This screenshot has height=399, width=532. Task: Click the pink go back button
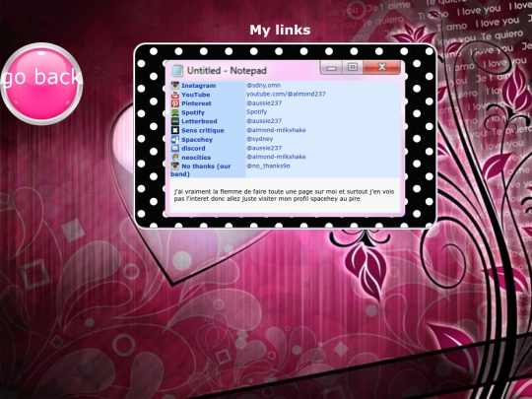pyautogui.click(x=41, y=84)
